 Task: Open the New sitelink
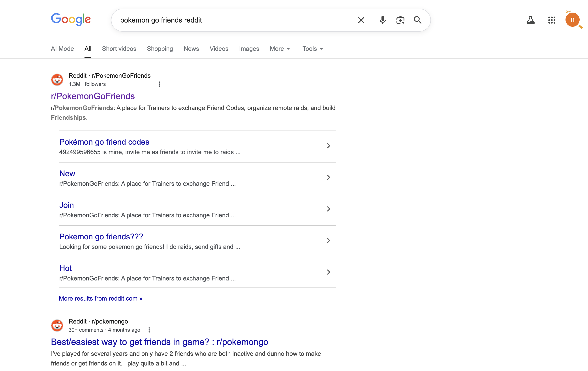point(67,173)
